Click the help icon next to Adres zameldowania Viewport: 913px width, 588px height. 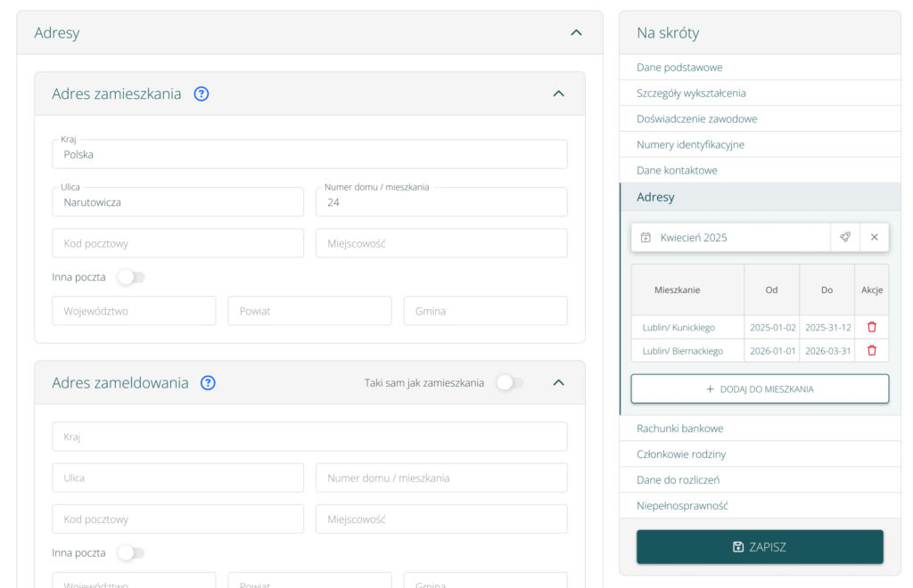click(x=208, y=383)
